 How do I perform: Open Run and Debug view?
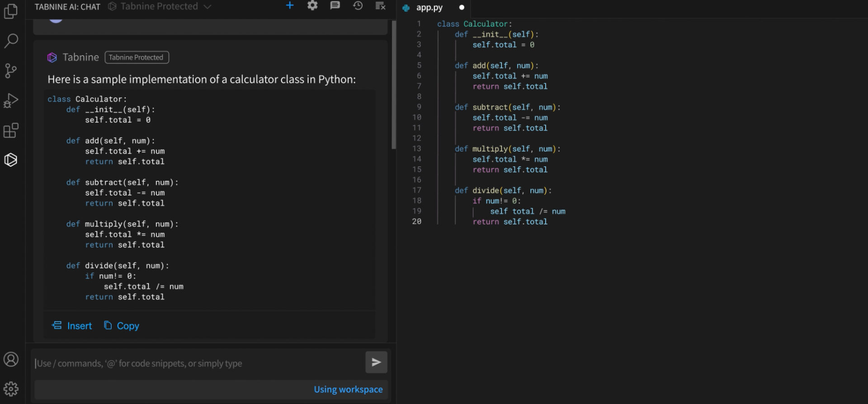point(11,100)
